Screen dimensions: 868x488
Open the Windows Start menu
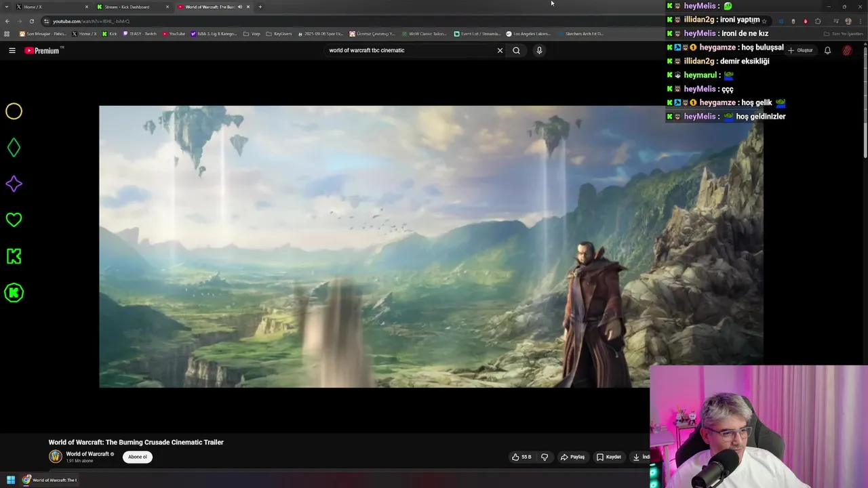(x=11, y=480)
